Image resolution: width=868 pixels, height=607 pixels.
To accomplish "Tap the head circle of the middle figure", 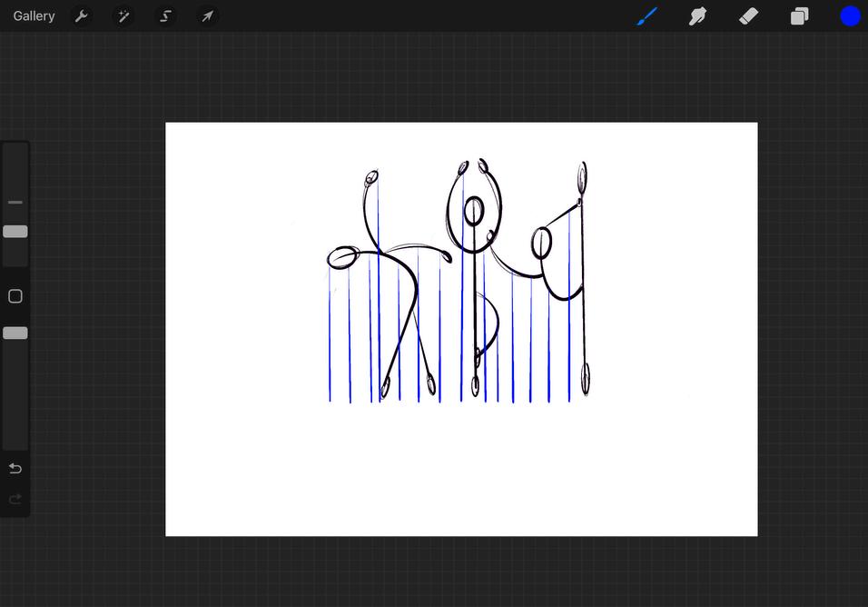I will coord(474,211).
